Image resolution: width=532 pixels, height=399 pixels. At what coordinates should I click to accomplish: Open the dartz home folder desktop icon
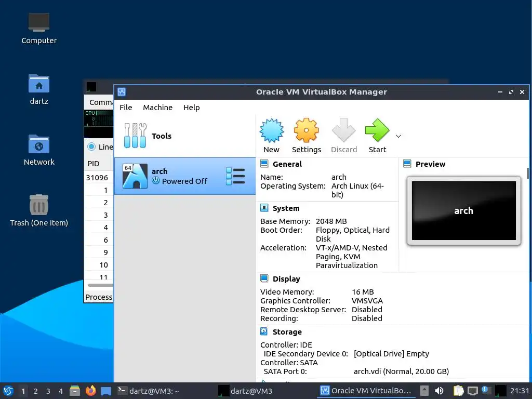(38, 89)
